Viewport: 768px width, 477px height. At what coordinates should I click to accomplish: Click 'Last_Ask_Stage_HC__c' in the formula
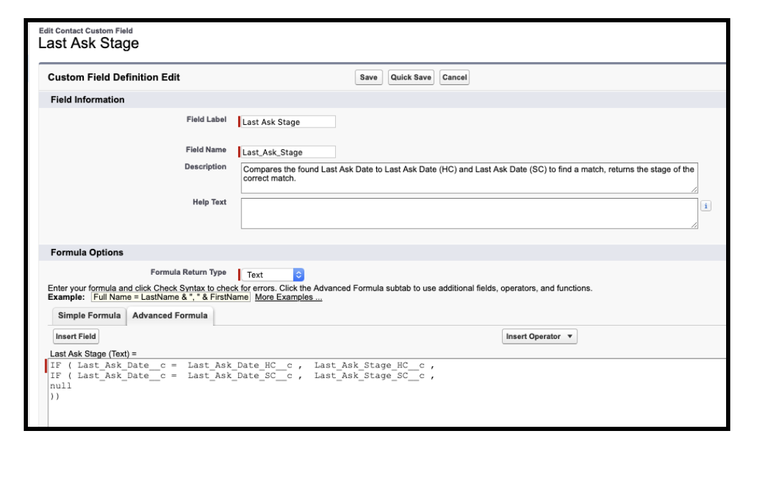(x=369, y=365)
